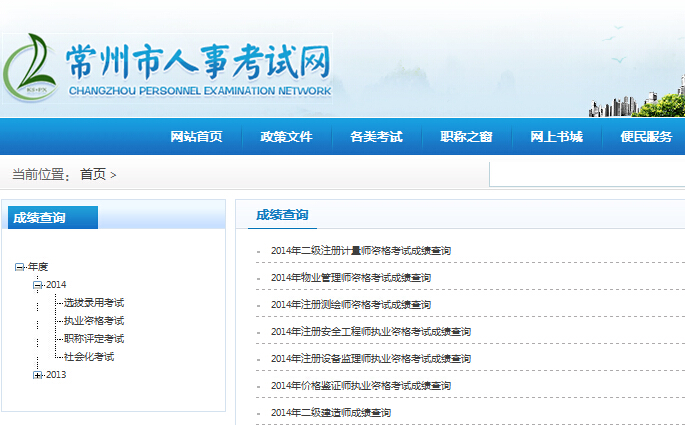The image size is (685, 425).
Task: Open 2014年二级建造师成绩查询 link
Action: tap(331, 413)
